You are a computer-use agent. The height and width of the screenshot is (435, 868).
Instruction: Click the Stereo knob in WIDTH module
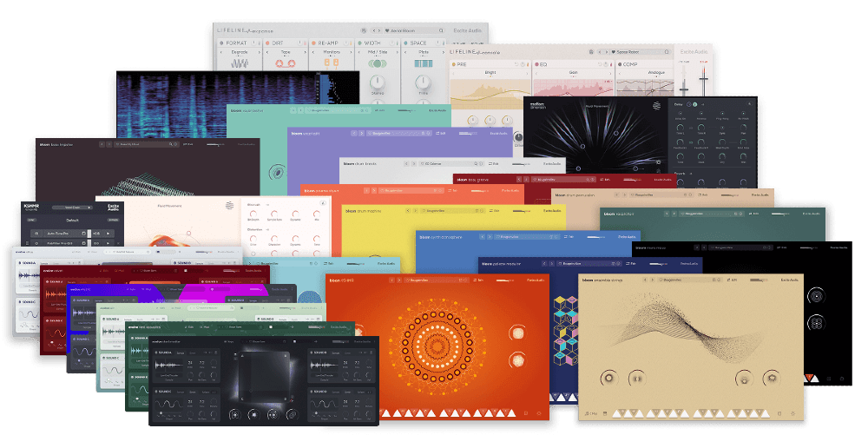(377, 82)
